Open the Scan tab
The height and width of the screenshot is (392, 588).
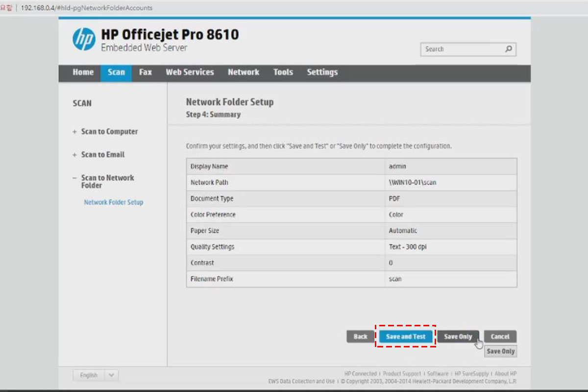pos(116,73)
